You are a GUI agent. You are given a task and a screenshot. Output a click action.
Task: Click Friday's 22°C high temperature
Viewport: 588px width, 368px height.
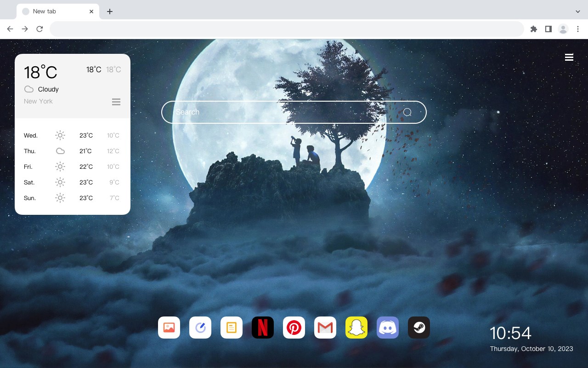[x=86, y=167]
